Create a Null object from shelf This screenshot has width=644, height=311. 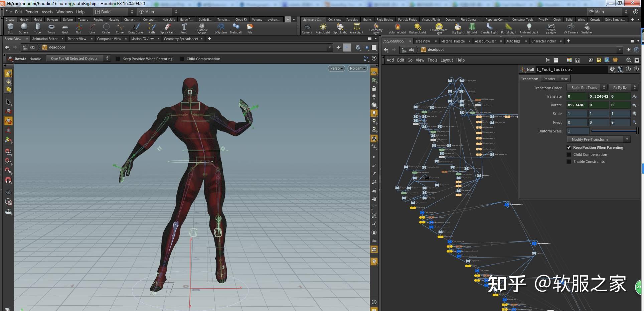(x=78, y=28)
